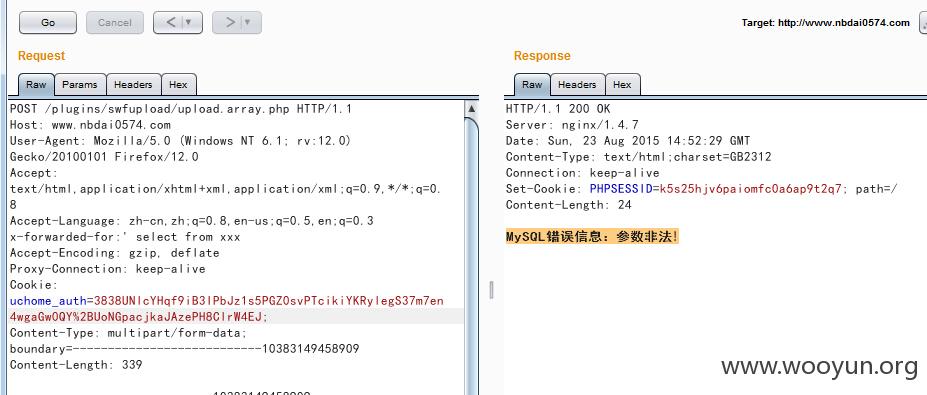Screen dimensions: 927x395
Task: Click the Date: Sun, 23 Aug 2015 line
Action: [628, 141]
